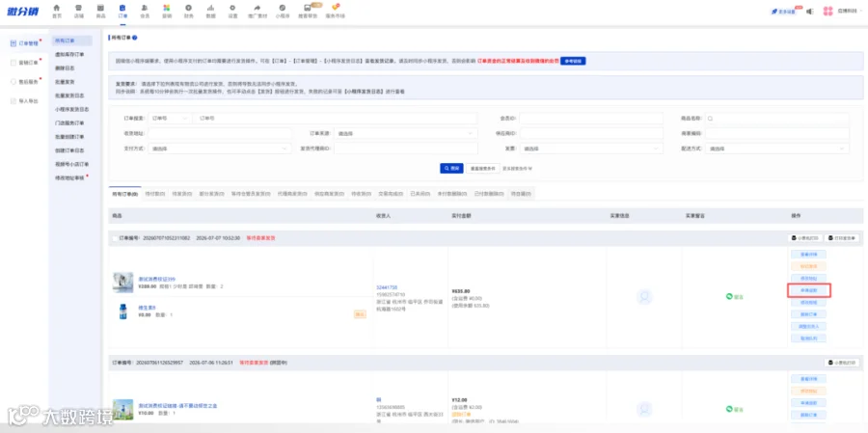Click the red-highlighted 申请退款 button
Screen dimensions: 868x433
809,290
